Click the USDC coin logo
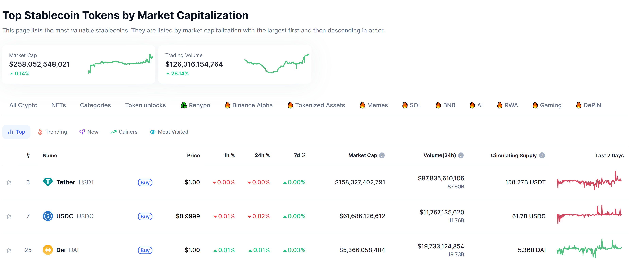Image resolution: width=644 pixels, height=263 pixels. coord(48,216)
